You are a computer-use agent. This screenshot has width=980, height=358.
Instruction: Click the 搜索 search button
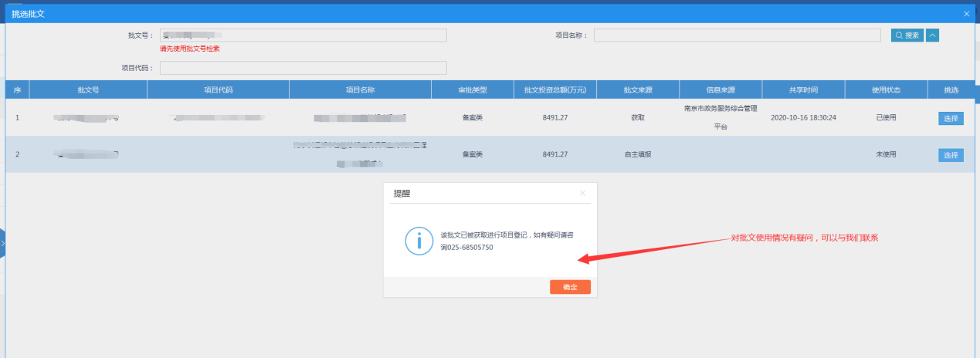907,35
